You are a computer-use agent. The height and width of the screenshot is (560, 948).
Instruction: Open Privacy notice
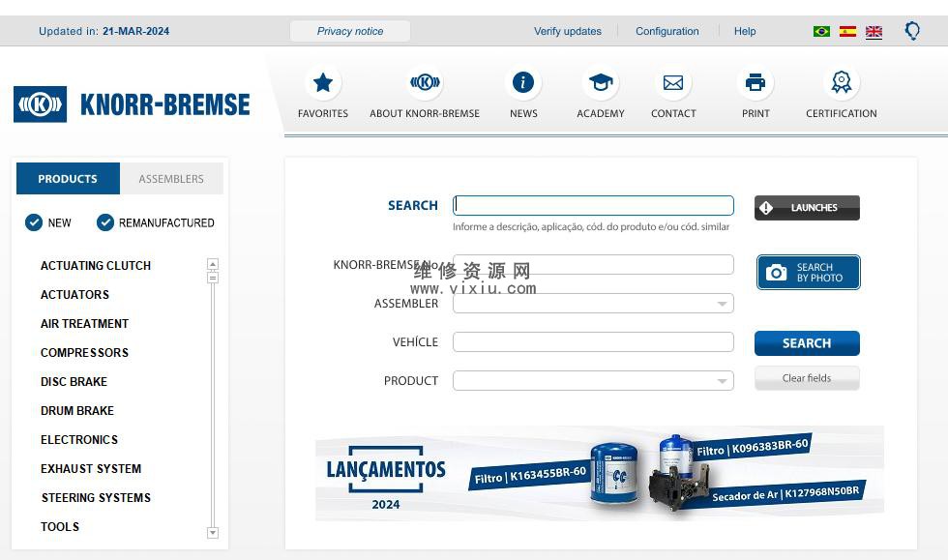coord(350,32)
